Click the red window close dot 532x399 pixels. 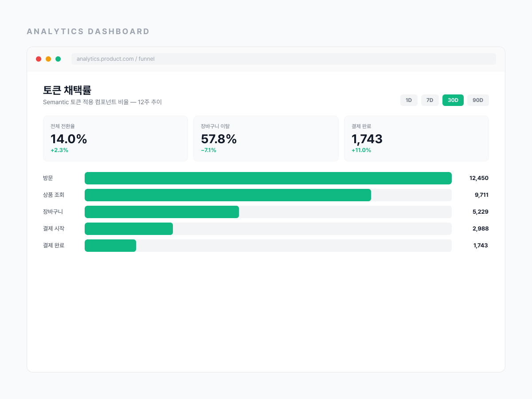(x=39, y=59)
